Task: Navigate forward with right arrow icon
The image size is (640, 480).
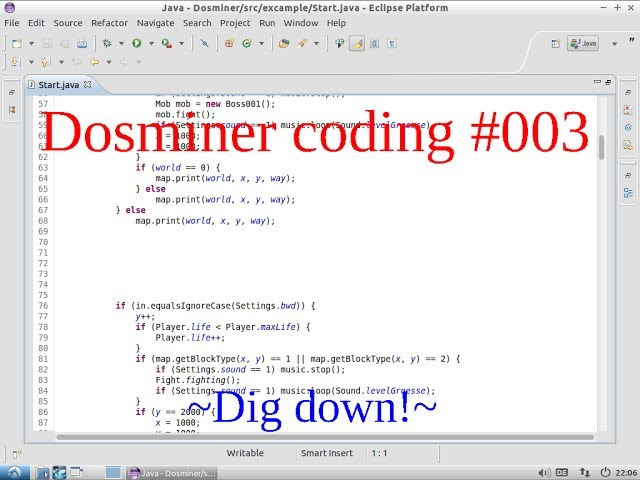Action: 124,62
